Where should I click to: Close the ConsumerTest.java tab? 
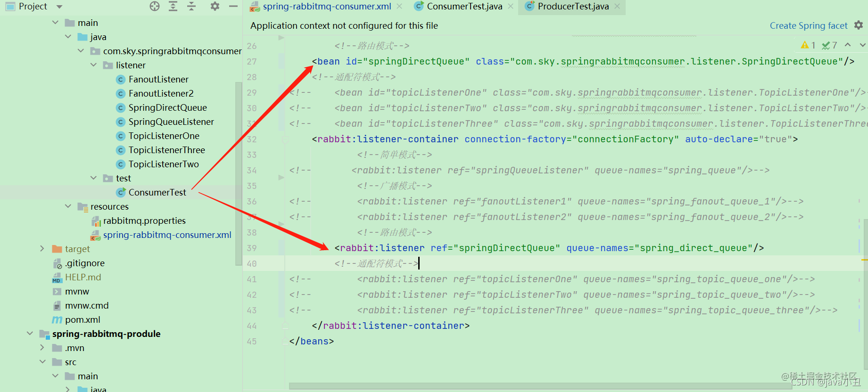[511, 6]
